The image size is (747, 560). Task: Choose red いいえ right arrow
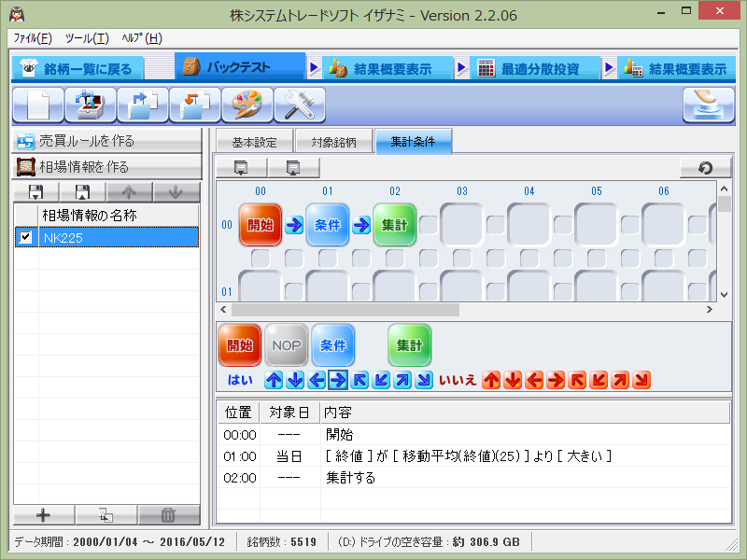(x=556, y=380)
